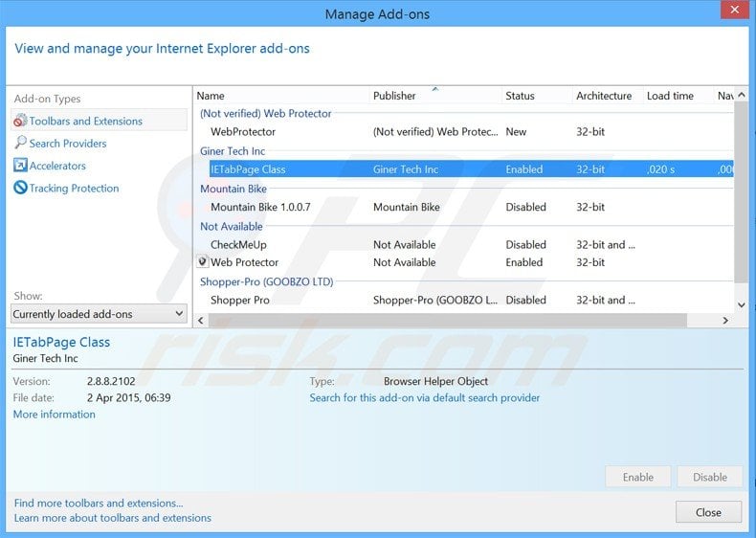Screen dimensions: 756x538
Task: Click the Accelerators icon
Action: [20, 165]
